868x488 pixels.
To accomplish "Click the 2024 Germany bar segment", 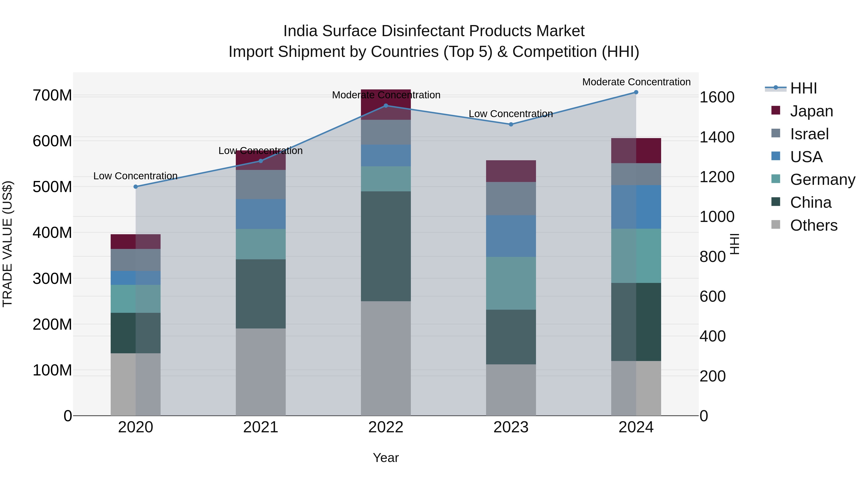I will click(636, 256).
